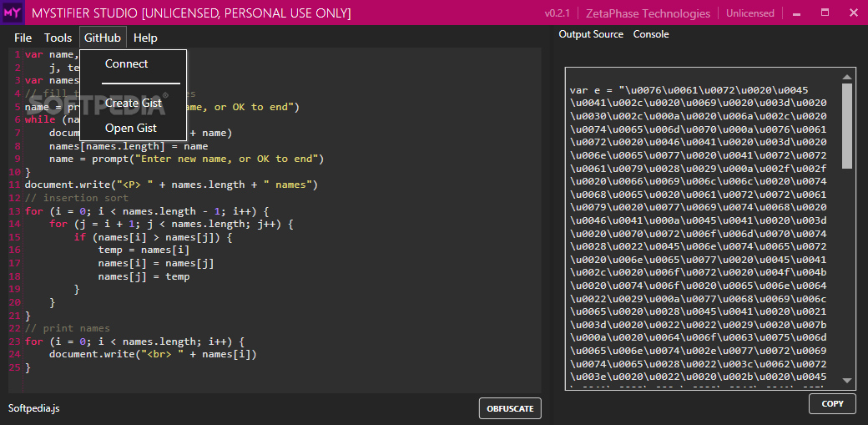Click line number 11 in editor gutter

15,185
